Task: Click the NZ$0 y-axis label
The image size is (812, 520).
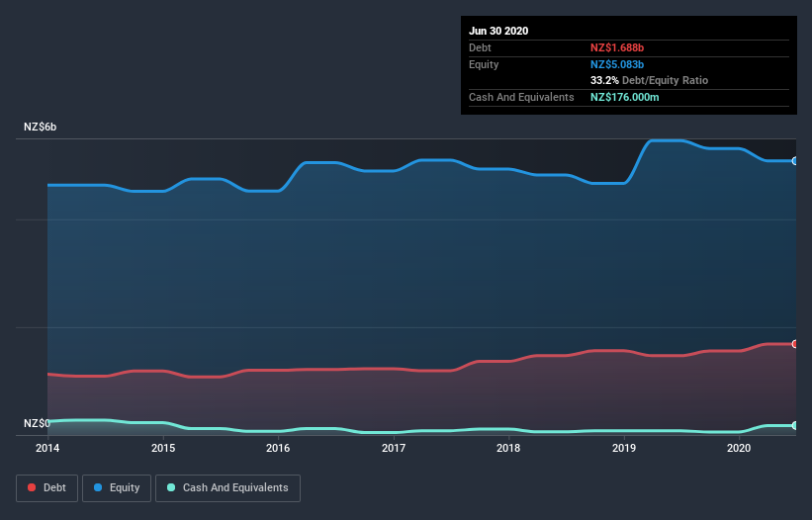Action: point(37,423)
